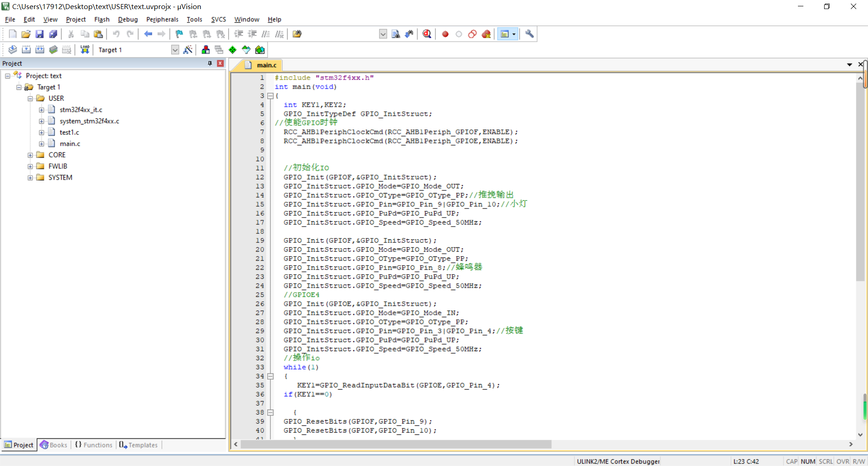Image resolution: width=868 pixels, height=466 pixels.
Task: Open Manage Run-Time Environment green diamond icon
Action: [232, 50]
